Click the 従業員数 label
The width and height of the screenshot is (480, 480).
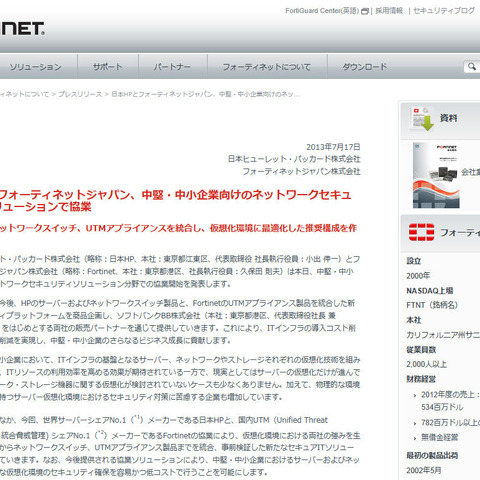point(421,350)
